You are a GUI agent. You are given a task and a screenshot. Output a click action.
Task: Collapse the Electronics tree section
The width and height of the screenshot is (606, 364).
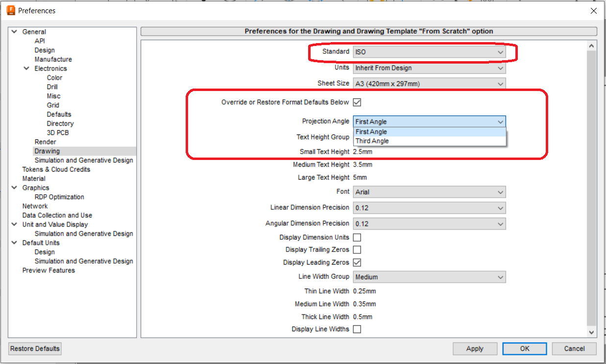pos(27,68)
